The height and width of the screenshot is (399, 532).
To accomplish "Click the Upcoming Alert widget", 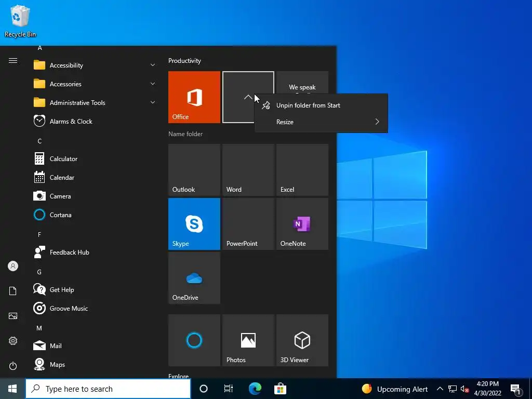I will click(395, 389).
